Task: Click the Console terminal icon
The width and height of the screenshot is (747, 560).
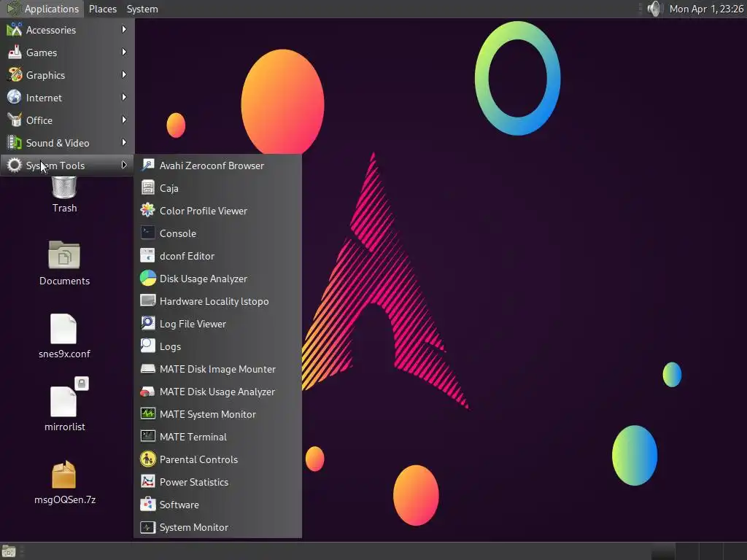Action: coord(147,233)
